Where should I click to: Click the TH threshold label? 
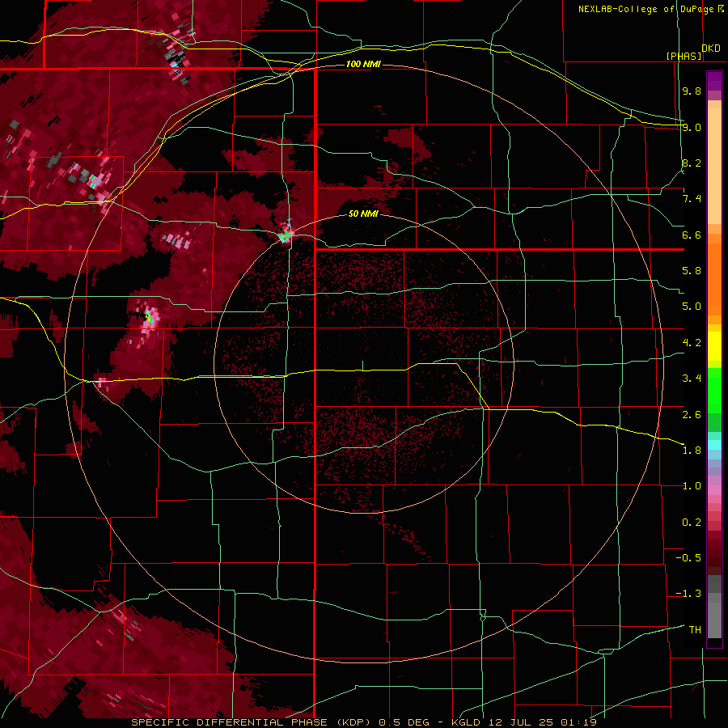click(695, 630)
